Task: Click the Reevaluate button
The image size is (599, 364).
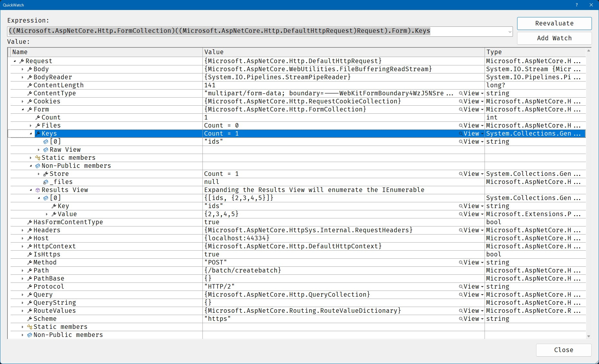Action: [554, 24]
